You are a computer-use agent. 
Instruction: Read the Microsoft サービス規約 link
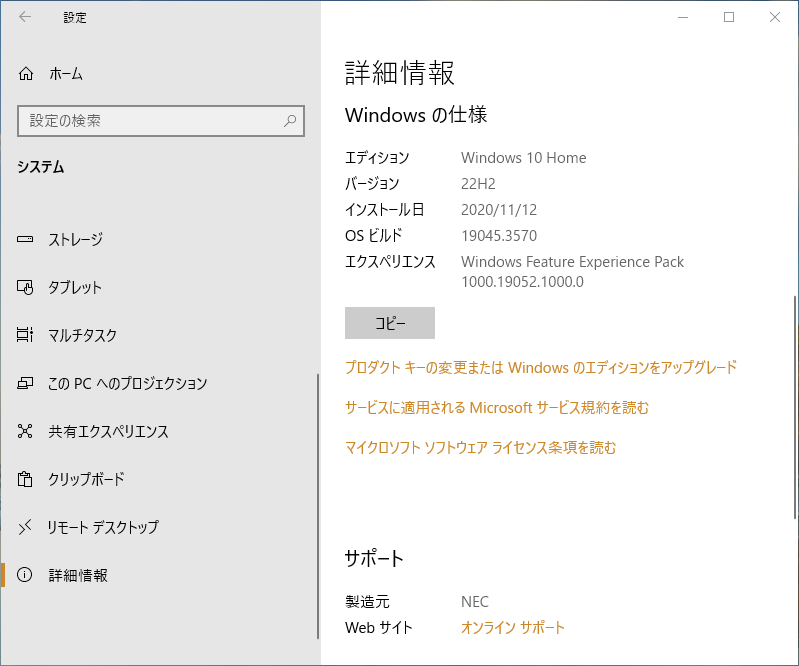(x=497, y=408)
